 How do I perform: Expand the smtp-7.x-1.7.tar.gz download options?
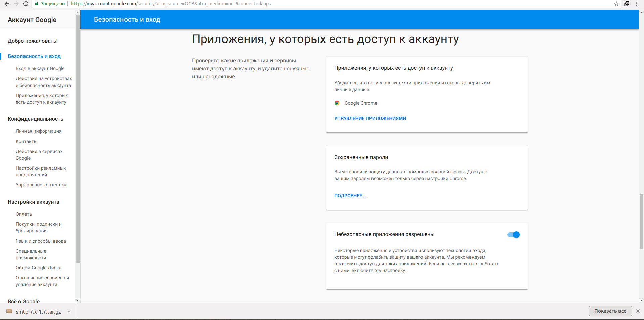pyautogui.click(x=69, y=311)
